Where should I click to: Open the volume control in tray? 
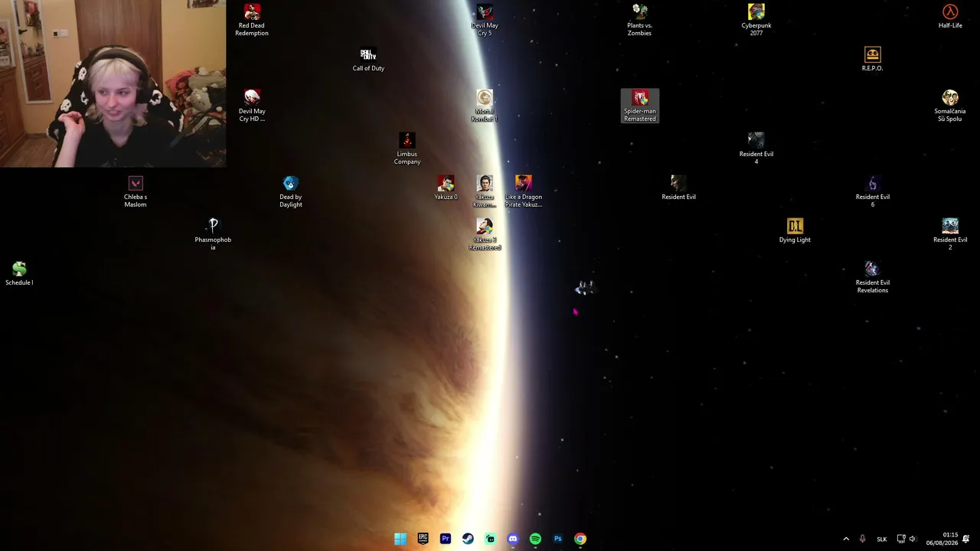[x=912, y=539]
